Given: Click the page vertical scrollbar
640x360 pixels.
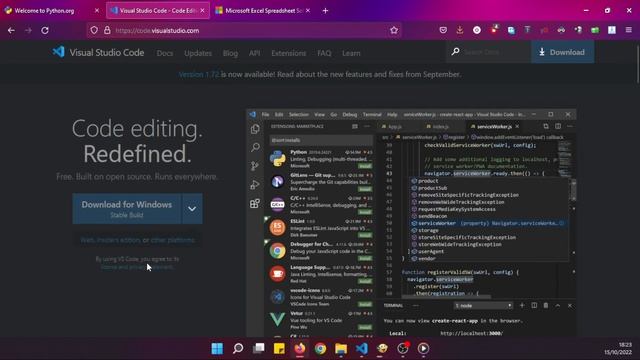Looking at the screenshot, I should 638,63.
